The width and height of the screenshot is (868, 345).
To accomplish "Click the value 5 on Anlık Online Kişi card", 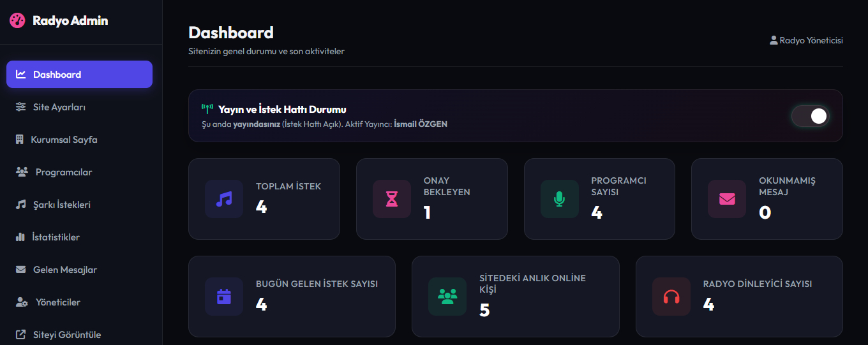I will click(484, 310).
